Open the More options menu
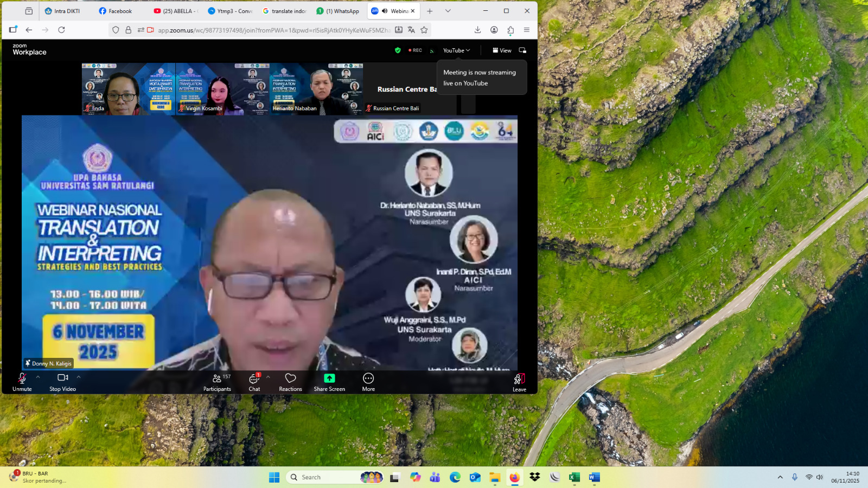The image size is (868, 488). pos(368,382)
